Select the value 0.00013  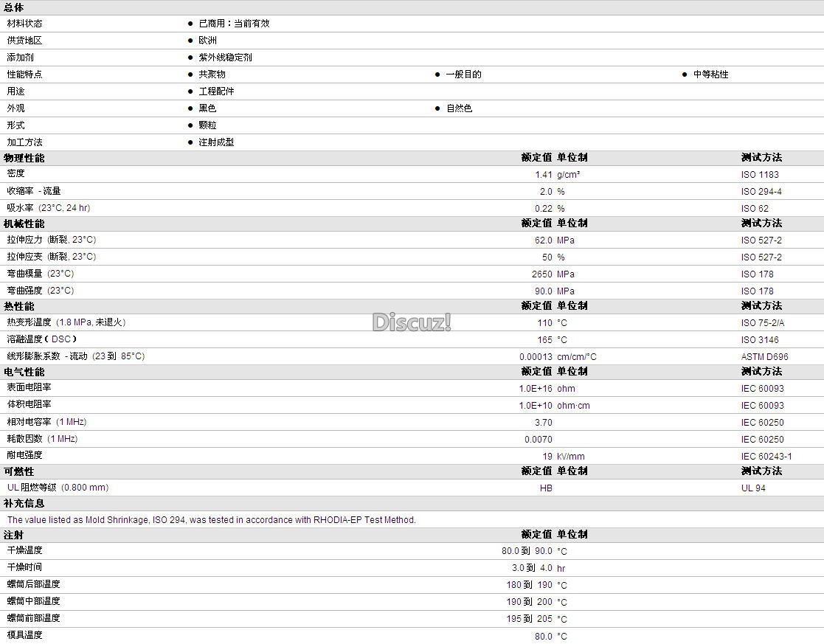[x=536, y=357]
